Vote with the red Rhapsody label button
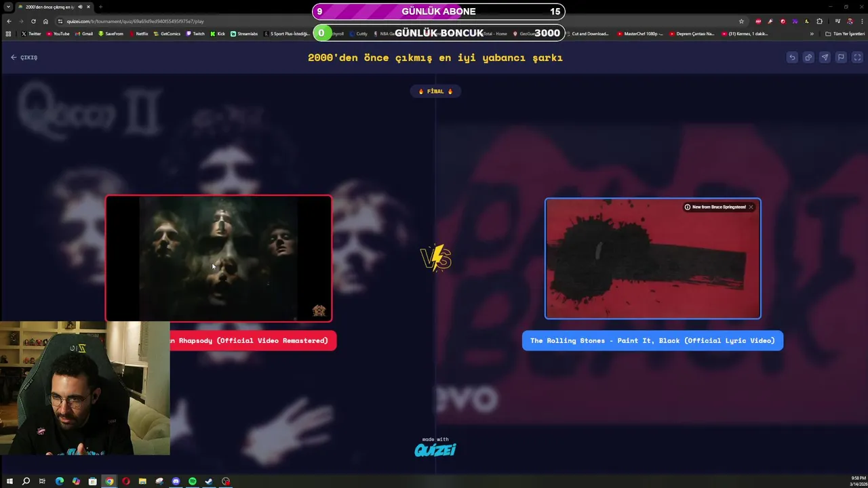 pyautogui.click(x=253, y=340)
